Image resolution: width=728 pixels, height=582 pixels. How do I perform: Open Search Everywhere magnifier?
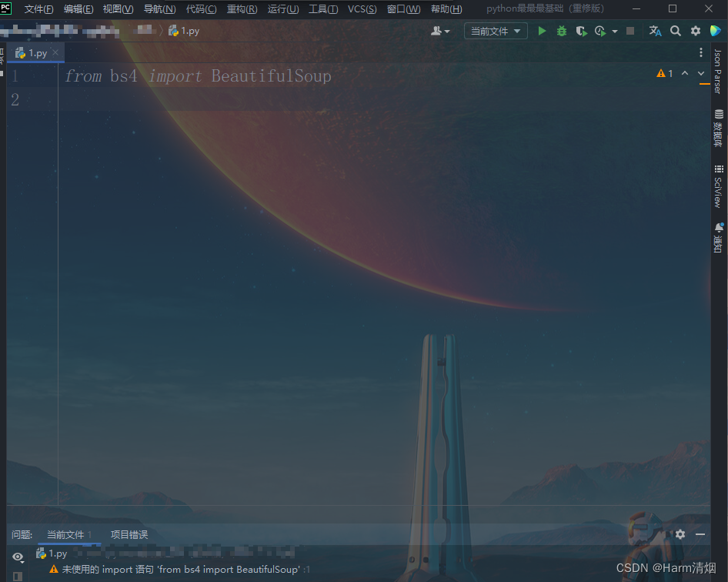pos(676,31)
